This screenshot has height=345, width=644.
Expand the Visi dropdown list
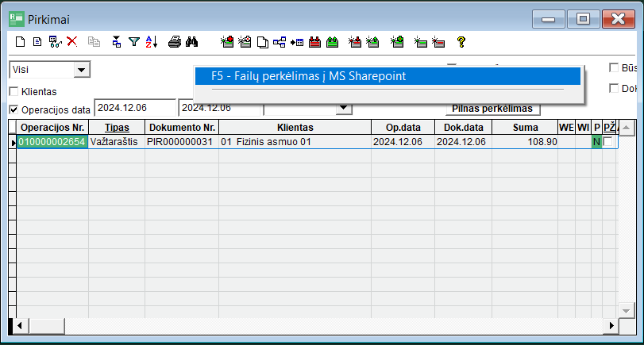(x=81, y=70)
